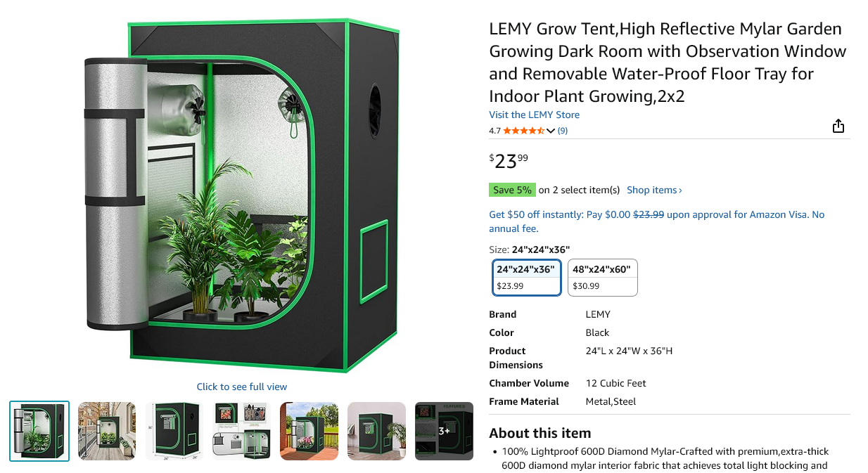Select the balcony scene thumbnail

click(107, 431)
